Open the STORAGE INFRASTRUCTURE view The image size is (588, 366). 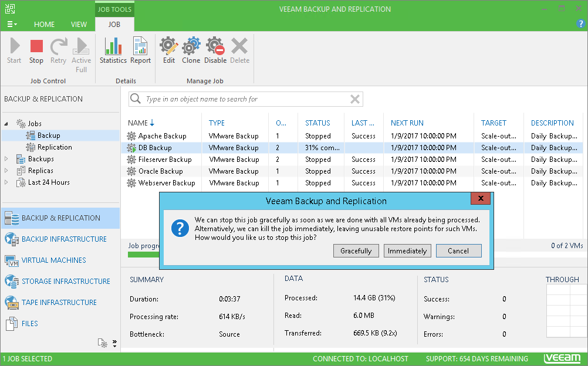pos(60,282)
